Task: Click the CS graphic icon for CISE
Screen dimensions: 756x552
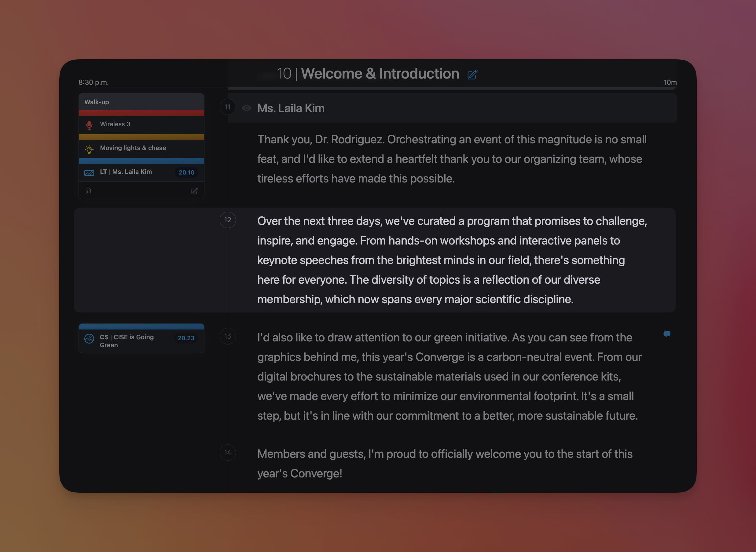Action: pos(89,338)
